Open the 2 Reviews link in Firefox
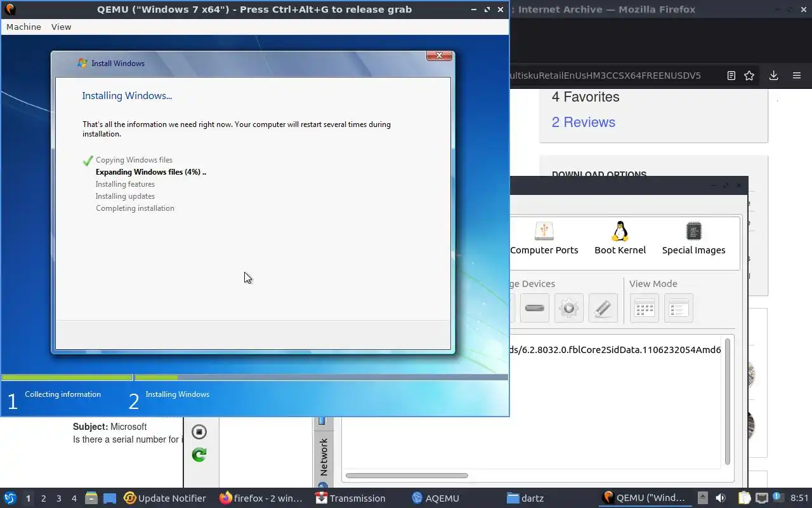This screenshot has height=508, width=812. [x=583, y=122]
